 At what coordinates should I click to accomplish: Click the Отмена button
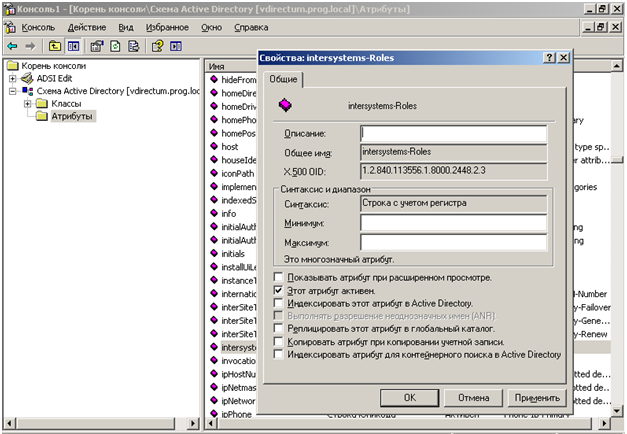473,398
